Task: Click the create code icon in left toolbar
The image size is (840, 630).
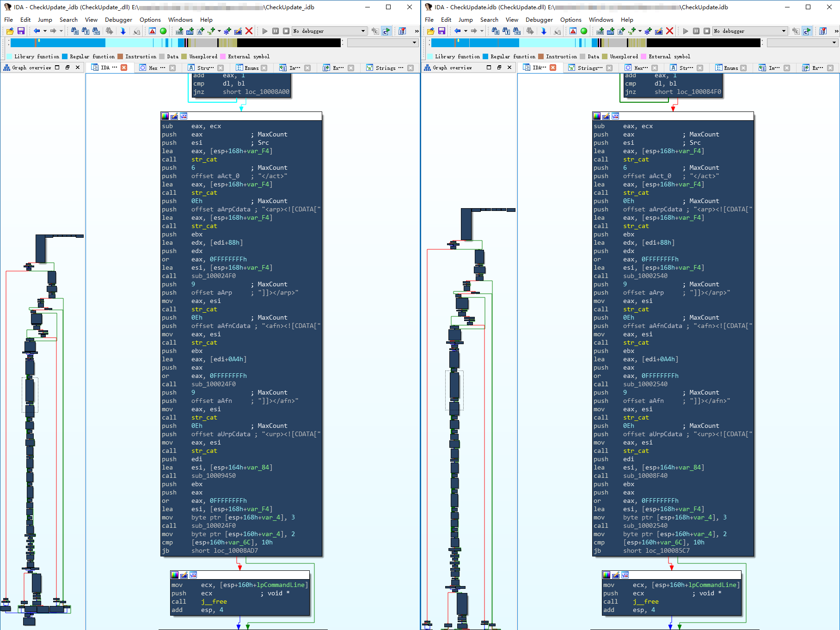Action: click(179, 31)
